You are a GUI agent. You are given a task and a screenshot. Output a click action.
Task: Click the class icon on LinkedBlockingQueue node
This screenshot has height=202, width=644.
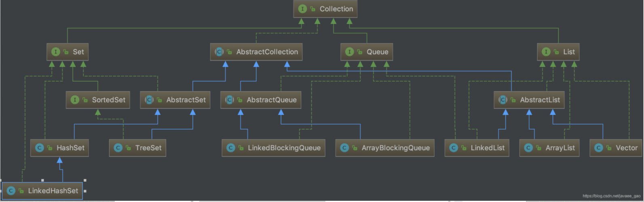pyautogui.click(x=231, y=148)
